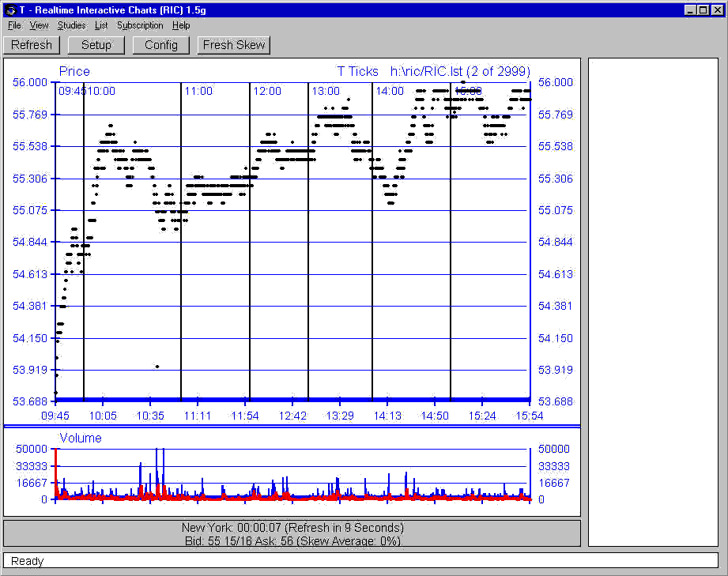Click the 11:00 vertical time marker
The image size is (728, 576).
point(181,237)
